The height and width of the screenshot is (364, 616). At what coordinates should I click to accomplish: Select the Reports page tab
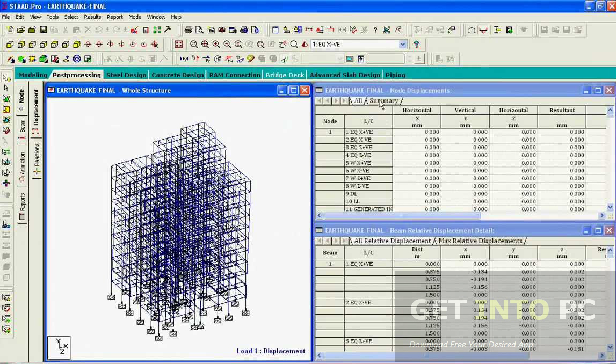[23, 206]
